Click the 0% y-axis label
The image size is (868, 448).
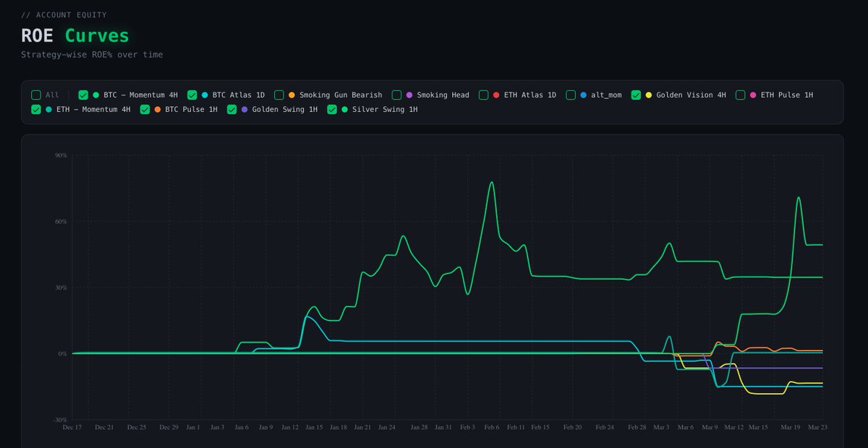(x=63, y=354)
